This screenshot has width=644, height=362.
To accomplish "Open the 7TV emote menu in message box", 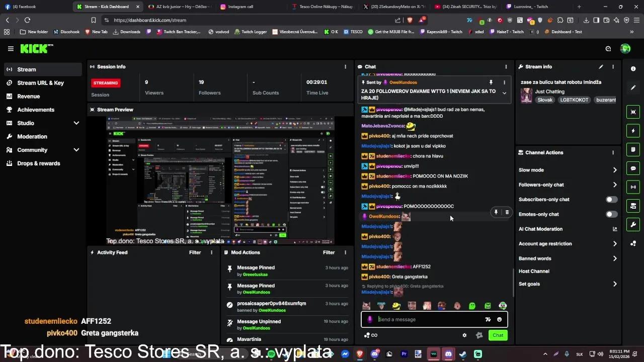I will [488, 319].
